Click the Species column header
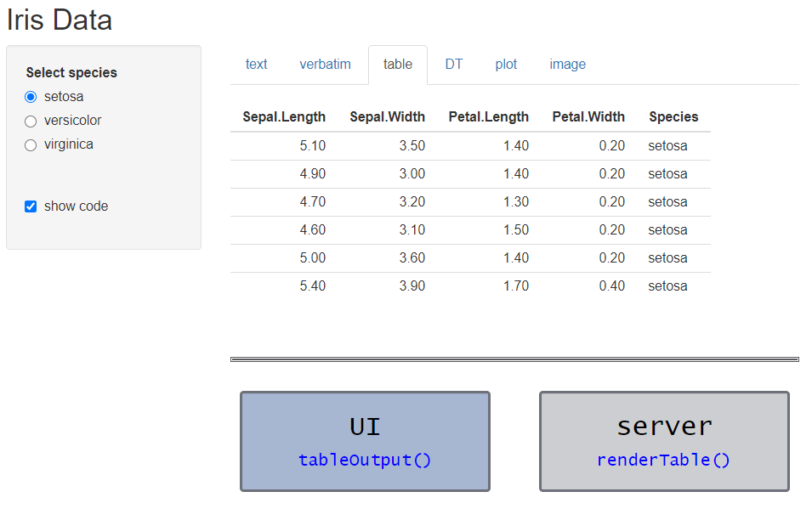812x520 pixels. coord(673,117)
